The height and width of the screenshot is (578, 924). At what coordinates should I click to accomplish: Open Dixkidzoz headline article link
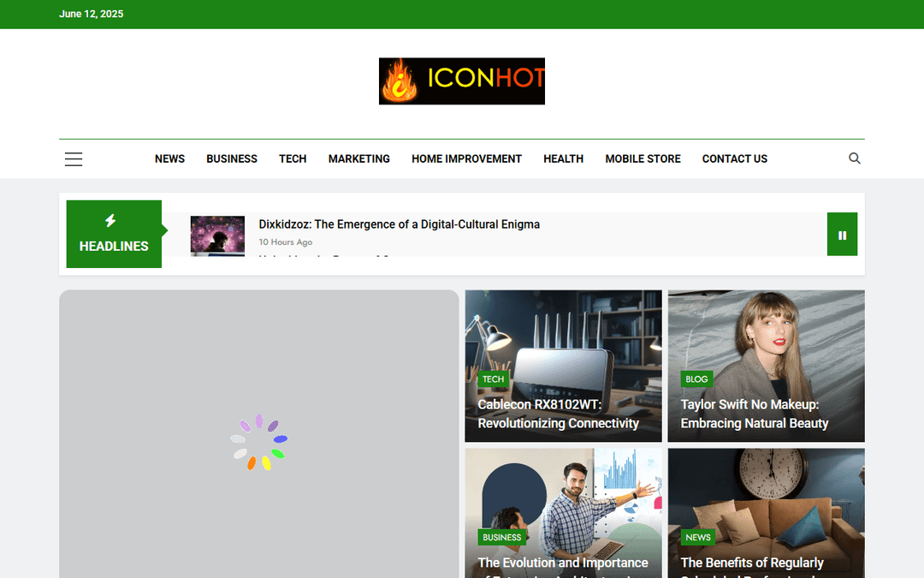pos(399,224)
